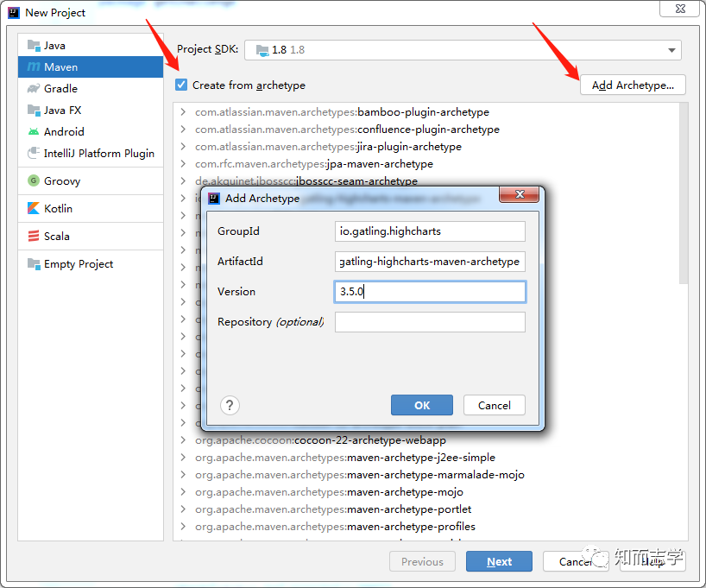Viewport: 706px width, 588px height.
Task: Uncheck Create from archetype checkbox
Action: tap(181, 85)
